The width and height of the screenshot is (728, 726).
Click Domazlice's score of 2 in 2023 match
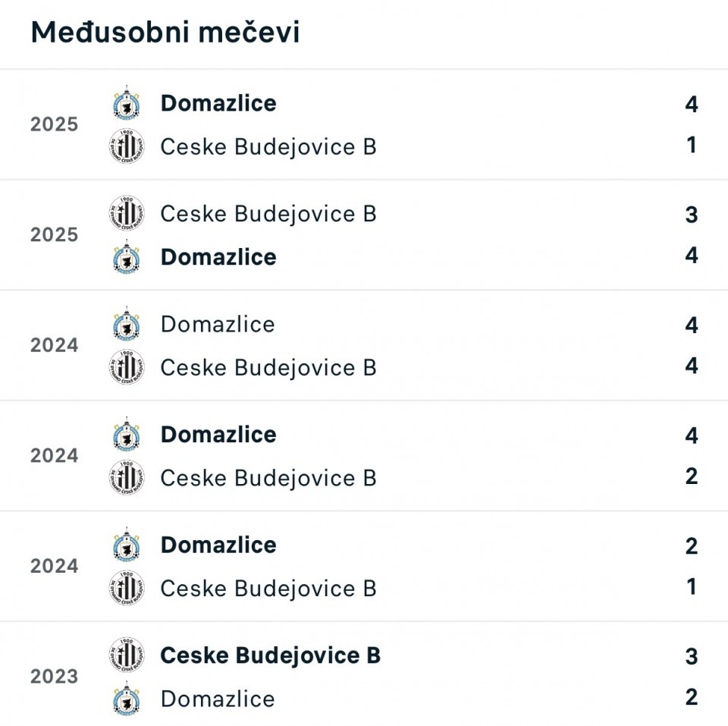691,697
